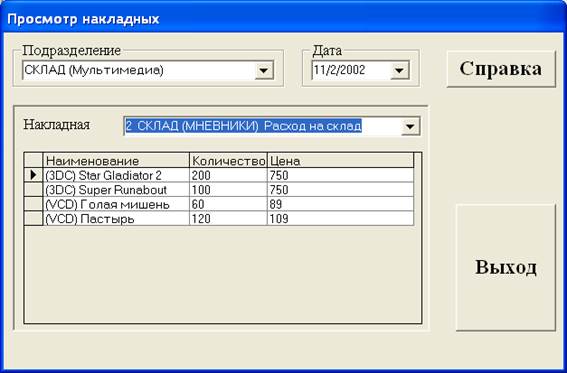Click the highlighted СКЛАД (МНЕВНИКИ) invoice text
This screenshot has width=567, height=373.
coord(244,126)
